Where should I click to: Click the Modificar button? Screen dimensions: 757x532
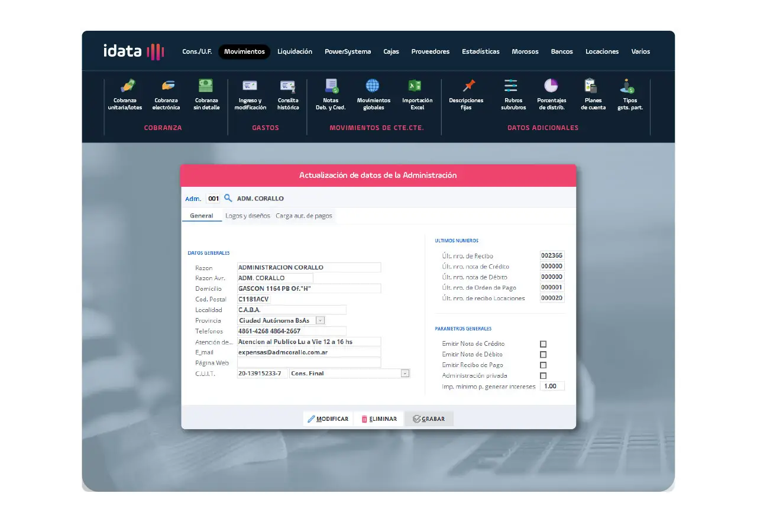point(328,419)
